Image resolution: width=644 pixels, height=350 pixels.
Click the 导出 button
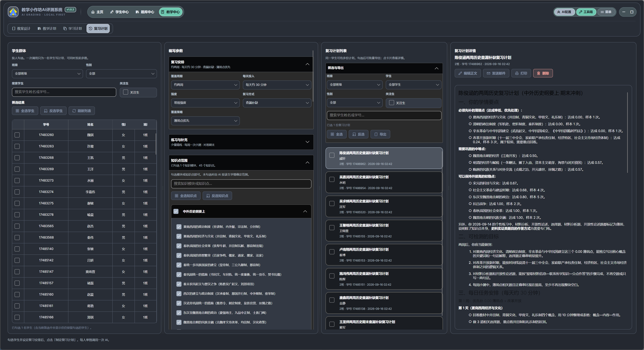(x=380, y=134)
